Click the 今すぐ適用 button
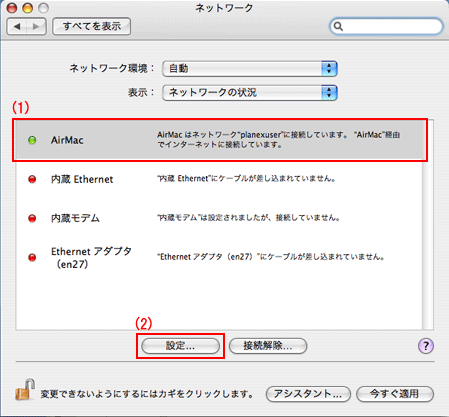Viewport: 449px width, 417px height. coord(395,394)
